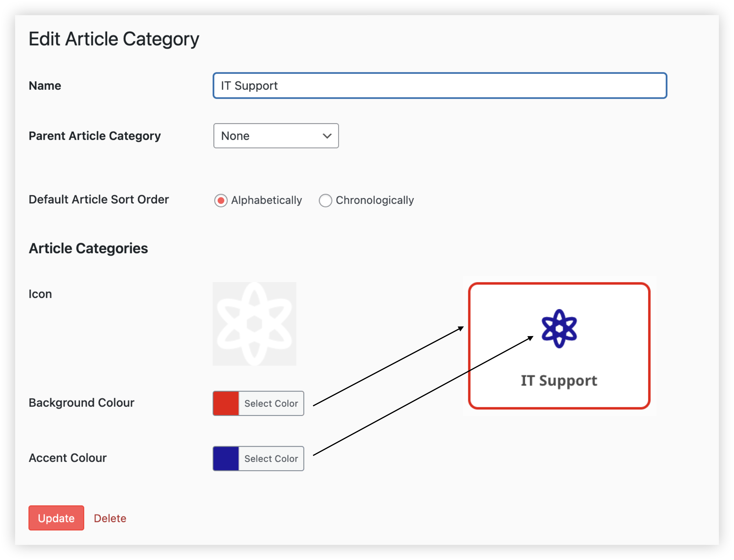The height and width of the screenshot is (560, 734).
Task: Click the red Background Colour swatch
Action: point(226,403)
